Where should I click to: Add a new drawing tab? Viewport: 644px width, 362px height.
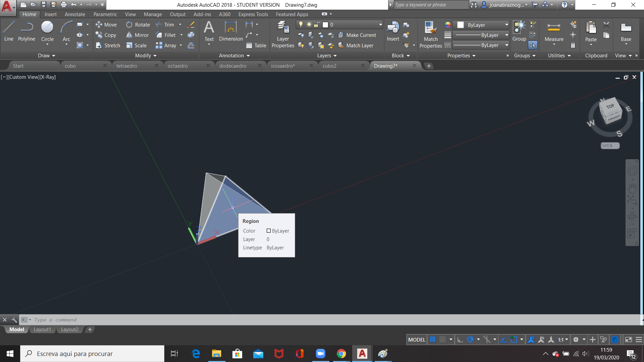(x=429, y=66)
